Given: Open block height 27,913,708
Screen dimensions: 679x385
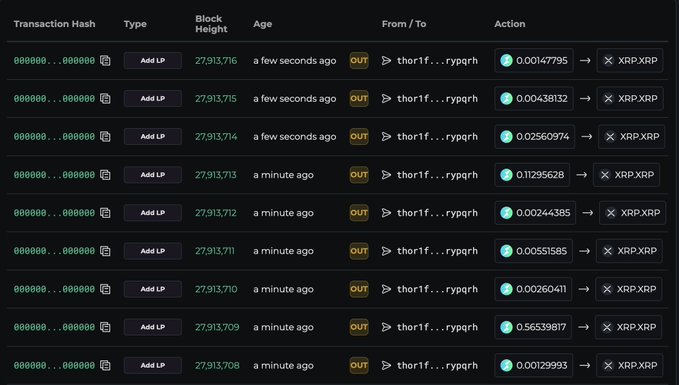Looking at the screenshot, I should click(217, 366).
